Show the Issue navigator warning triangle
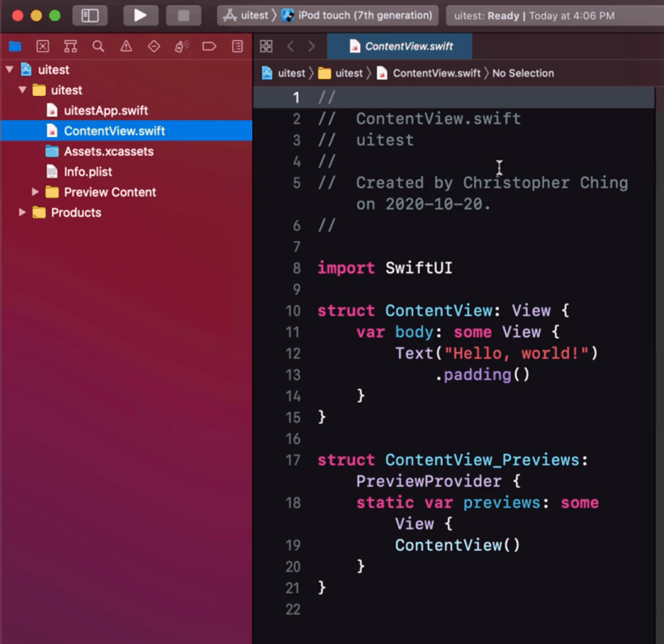Screen dimensions: 664x644 click(126, 46)
